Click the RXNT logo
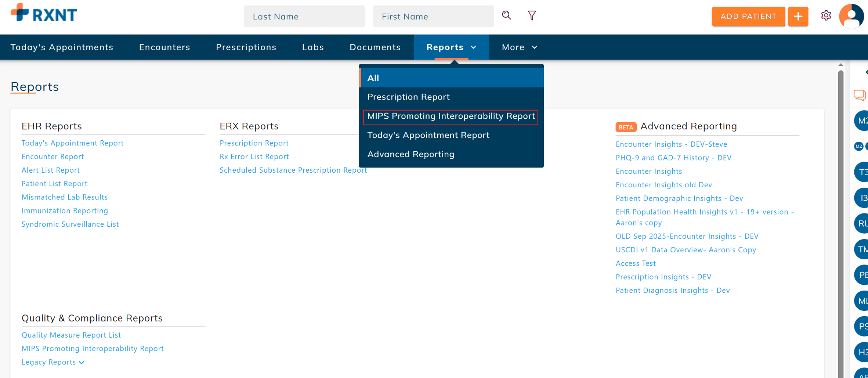The image size is (868, 378). tap(44, 14)
